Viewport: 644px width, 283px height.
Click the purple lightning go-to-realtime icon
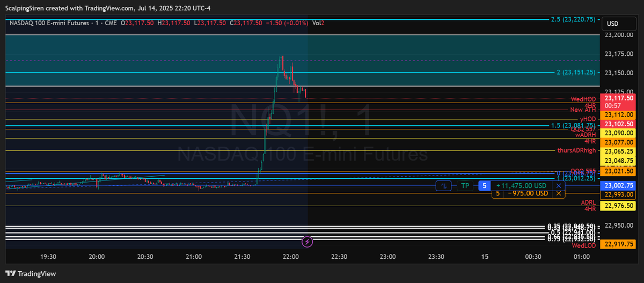307,242
